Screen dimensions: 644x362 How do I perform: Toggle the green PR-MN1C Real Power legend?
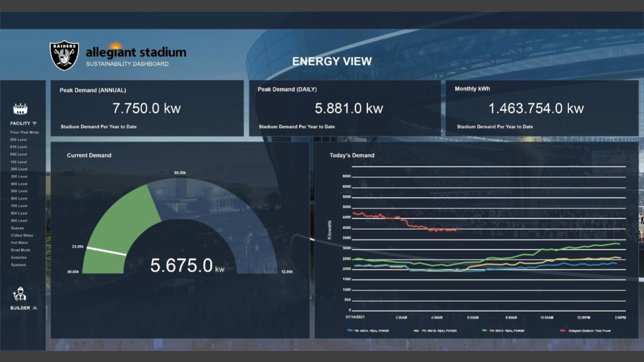[x=503, y=331]
